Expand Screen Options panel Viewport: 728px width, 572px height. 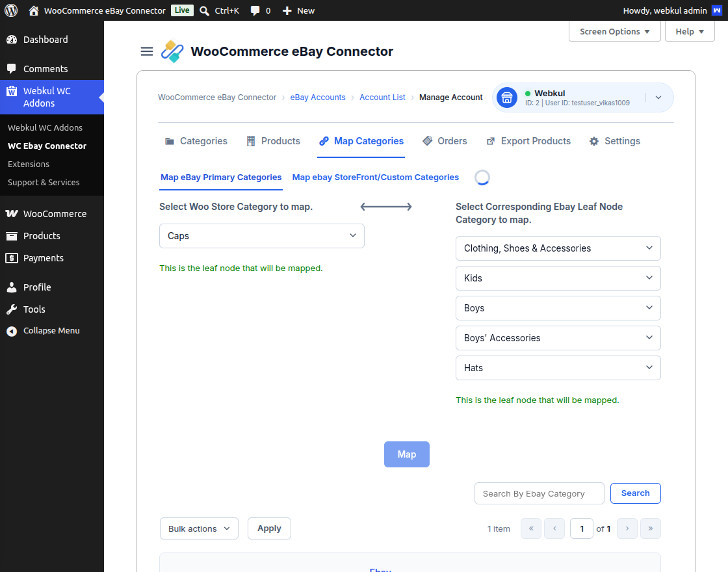pos(615,32)
